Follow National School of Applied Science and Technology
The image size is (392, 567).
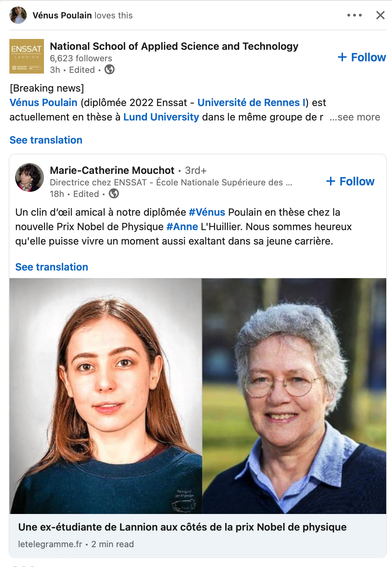[x=362, y=57]
